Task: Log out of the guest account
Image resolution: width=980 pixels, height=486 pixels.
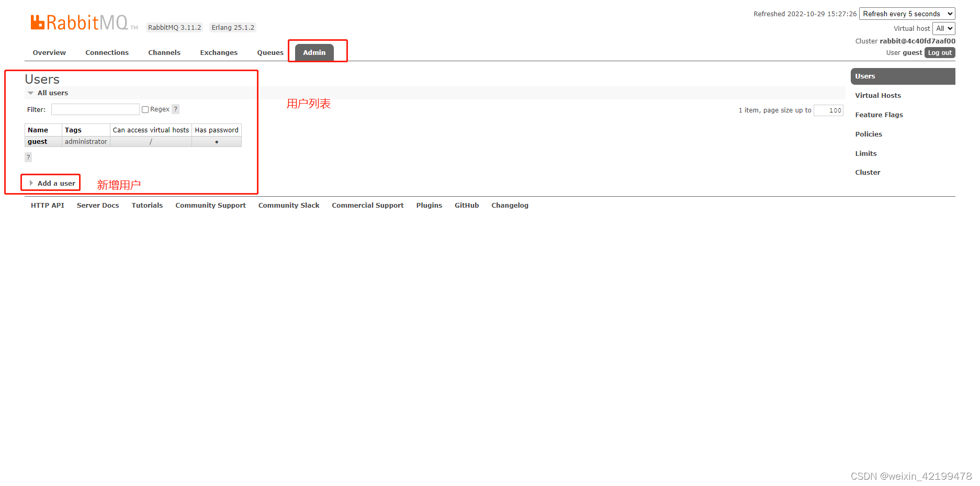Action: [939, 52]
